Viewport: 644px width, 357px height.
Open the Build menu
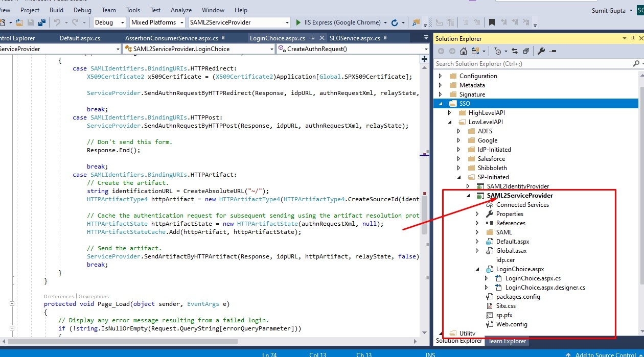(x=57, y=10)
